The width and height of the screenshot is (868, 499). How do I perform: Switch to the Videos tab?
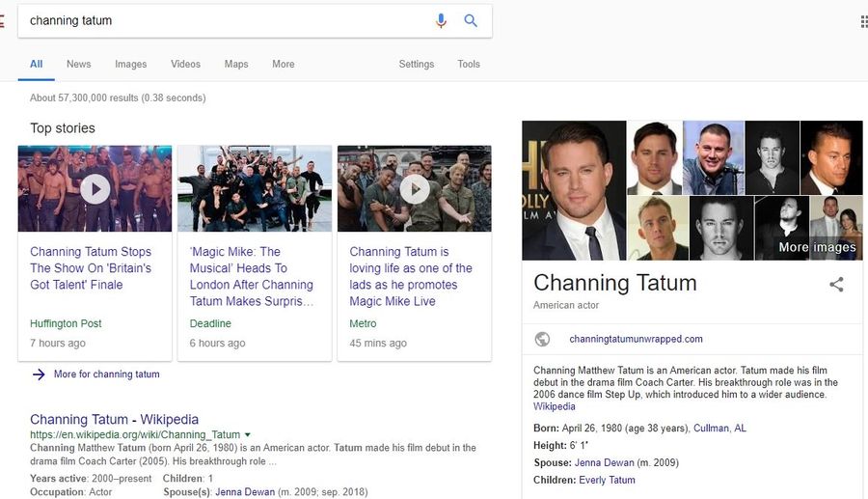point(185,65)
